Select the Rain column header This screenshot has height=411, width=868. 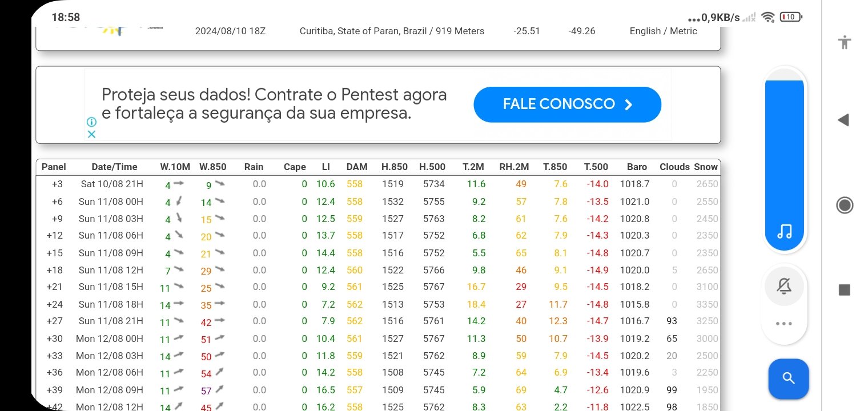(x=254, y=167)
